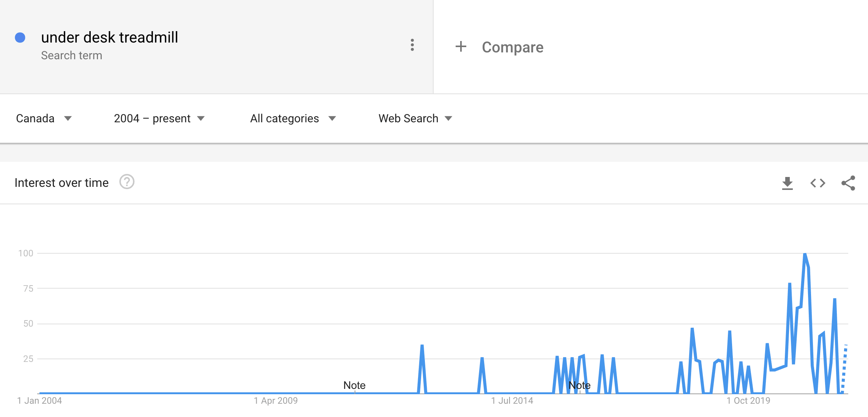Click the Interest over time heading
The height and width of the screenshot is (417, 868).
tap(62, 183)
